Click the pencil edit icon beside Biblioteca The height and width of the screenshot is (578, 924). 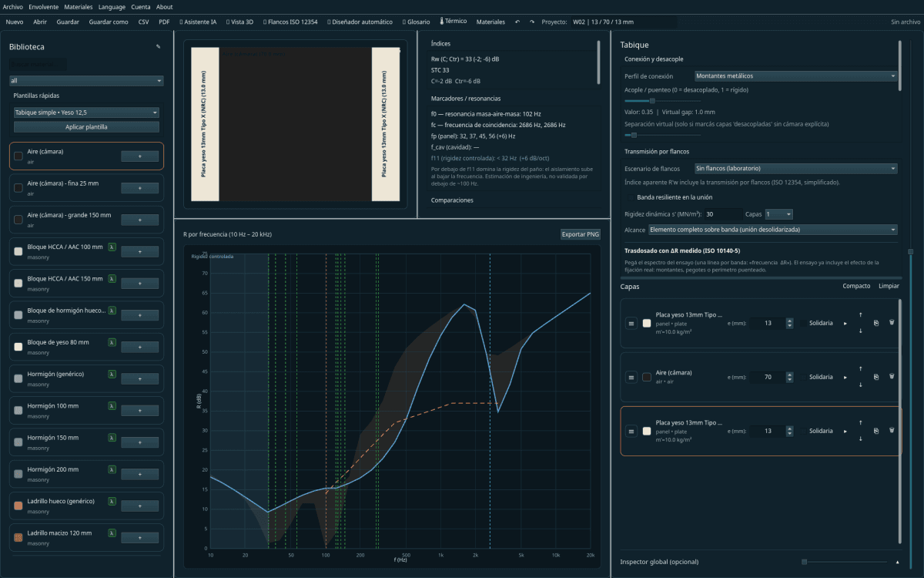click(159, 47)
